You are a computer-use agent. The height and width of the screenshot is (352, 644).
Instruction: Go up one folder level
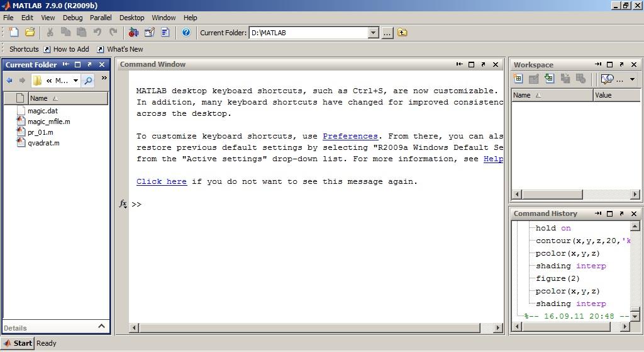(402, 33)
